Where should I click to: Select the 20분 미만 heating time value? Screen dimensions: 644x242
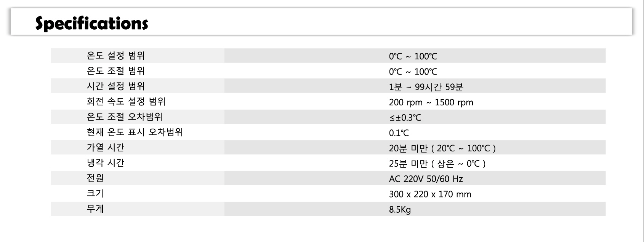click(x=442, y=148)
